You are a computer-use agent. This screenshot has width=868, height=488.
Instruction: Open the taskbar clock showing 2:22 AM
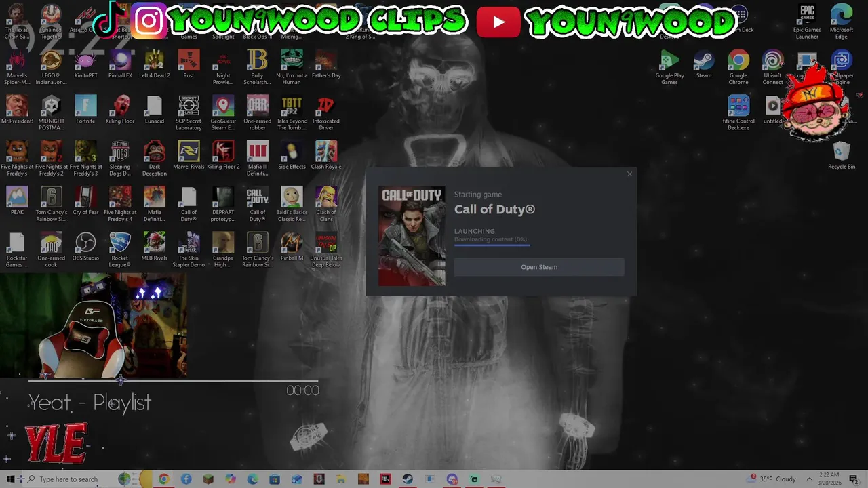[x=828, y=479]
